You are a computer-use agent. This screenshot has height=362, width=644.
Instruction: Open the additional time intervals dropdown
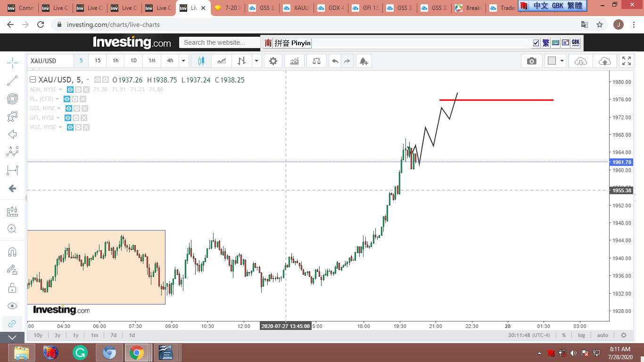click(x=184, y=61)
